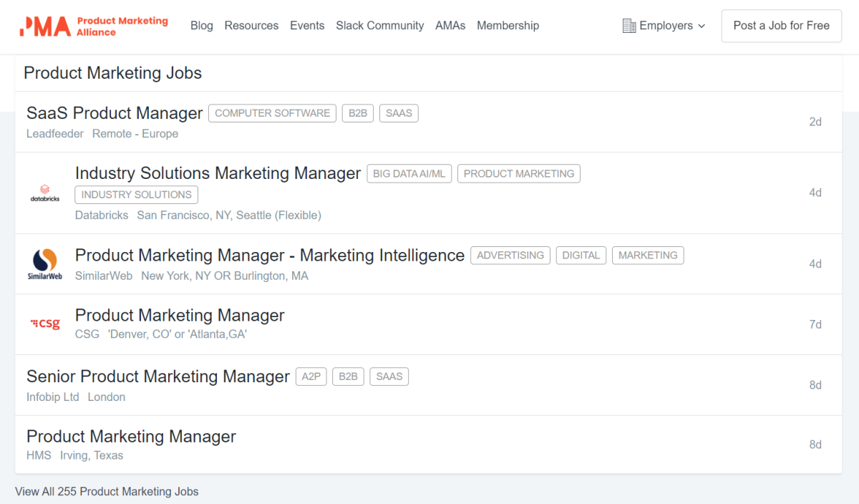Click the Product Marketing Jobs heading

pyautogui.click(x=113, y=73)
